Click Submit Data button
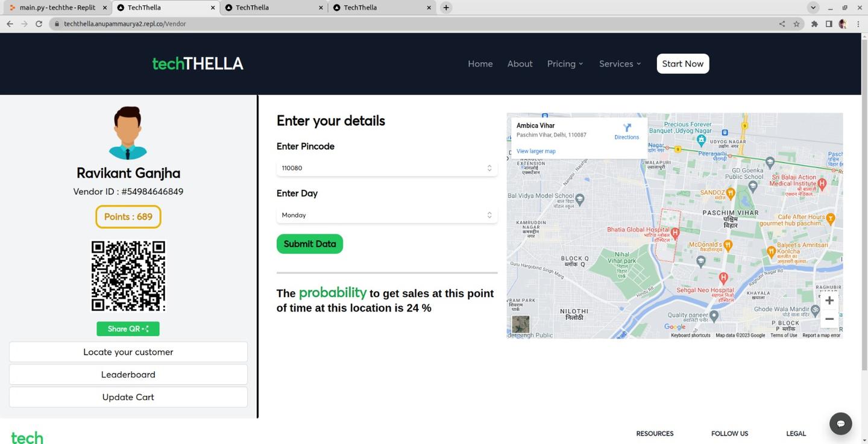 [310, 244]
